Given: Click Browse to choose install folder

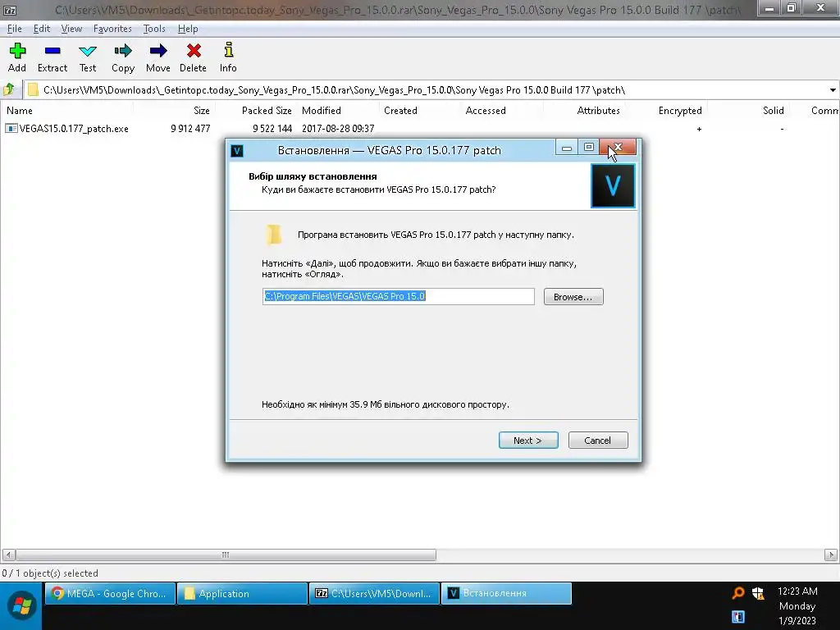Looking at the screenshot, I should tap(573, 297).
